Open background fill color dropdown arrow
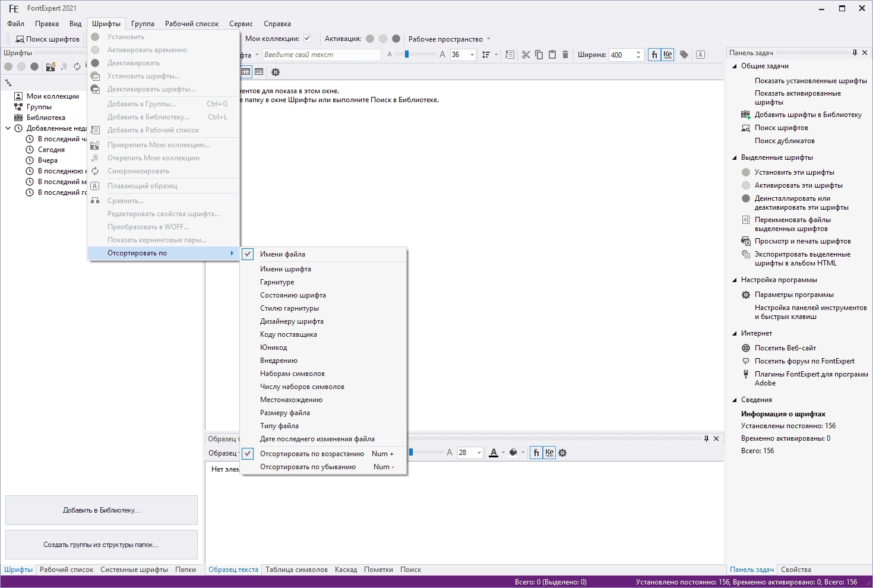The image size is (873, 588). [523, 453]
